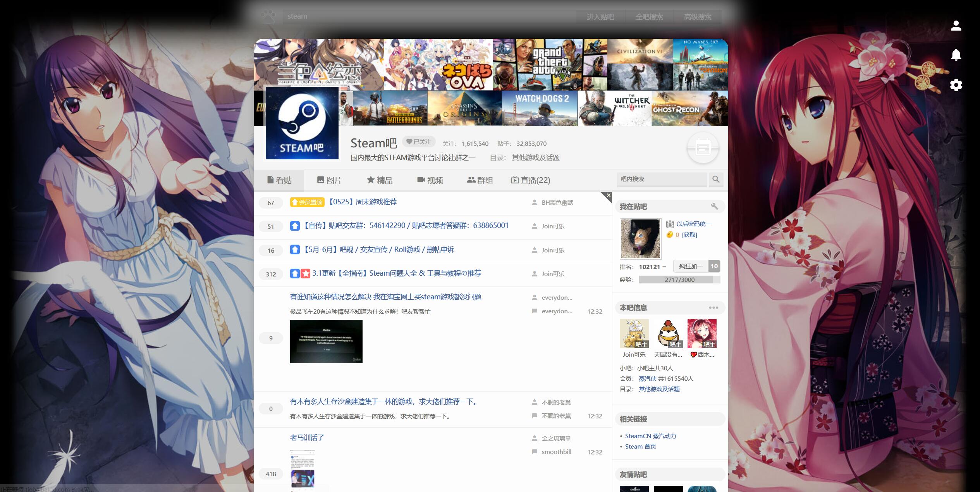Click the round sign-in calendar button
The width and height of the screenshot is (980, 492).
point(703,148)
